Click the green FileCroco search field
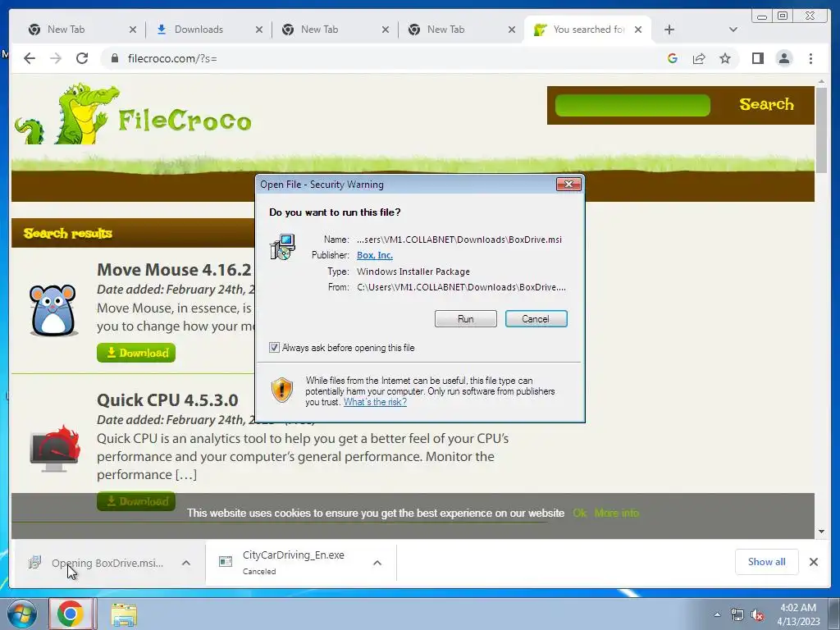 tap(632, 105)
